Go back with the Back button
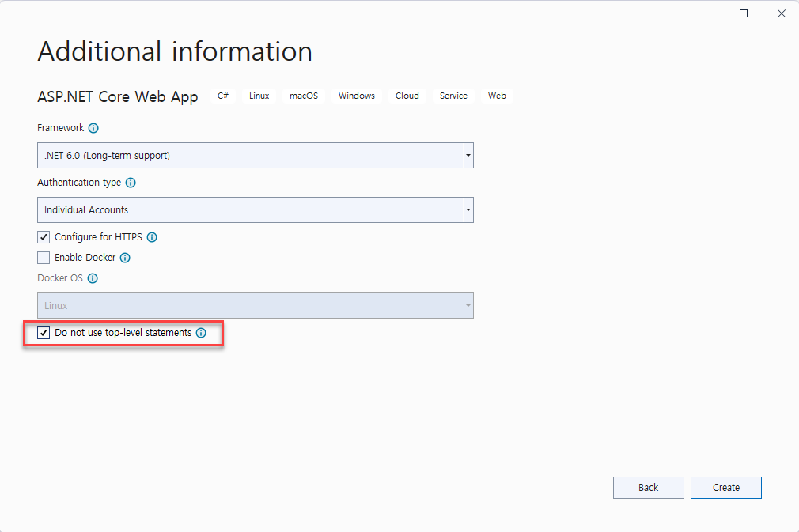 [x=648, y=488]
